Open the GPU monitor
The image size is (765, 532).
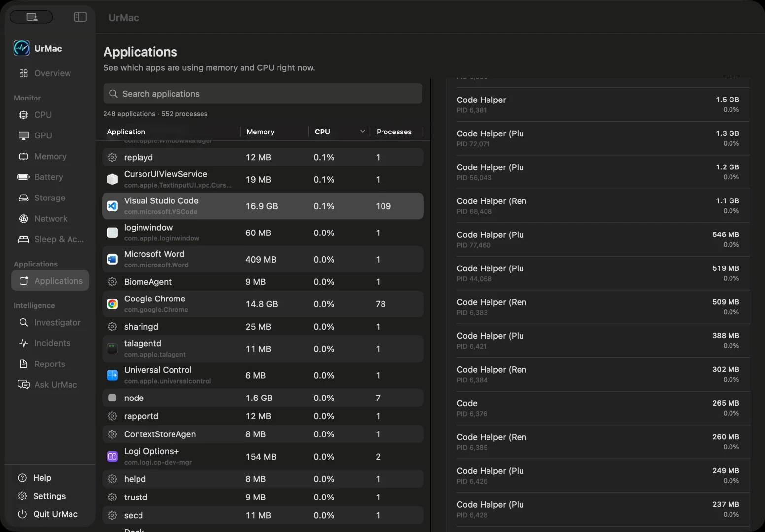[x=50, y=135]
